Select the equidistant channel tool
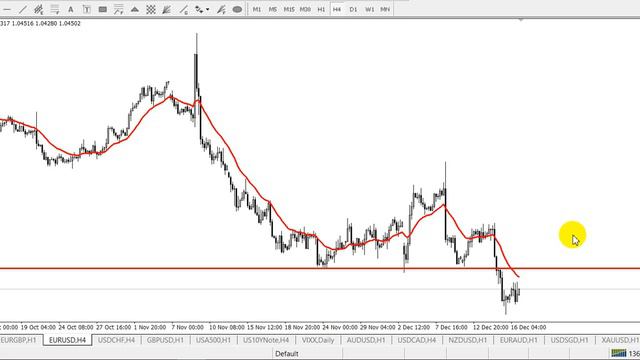This screenshot has height=360, width=640. tap(39, 9)
